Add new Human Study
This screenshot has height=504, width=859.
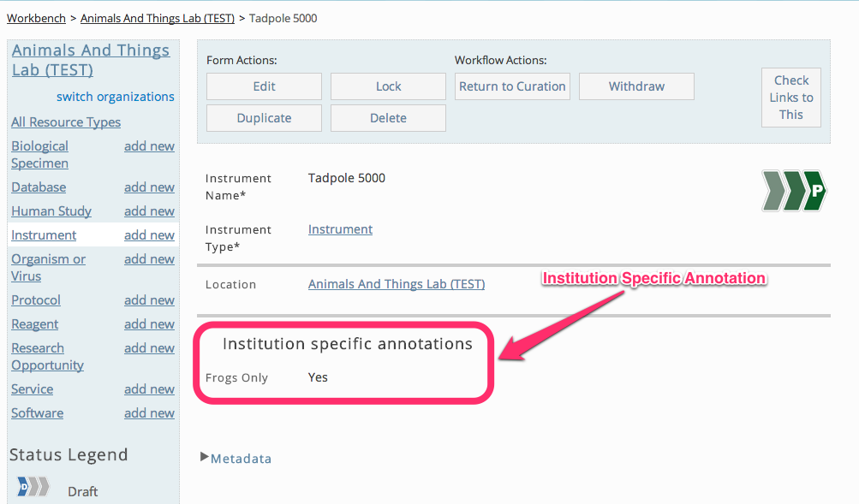(149, 211)
